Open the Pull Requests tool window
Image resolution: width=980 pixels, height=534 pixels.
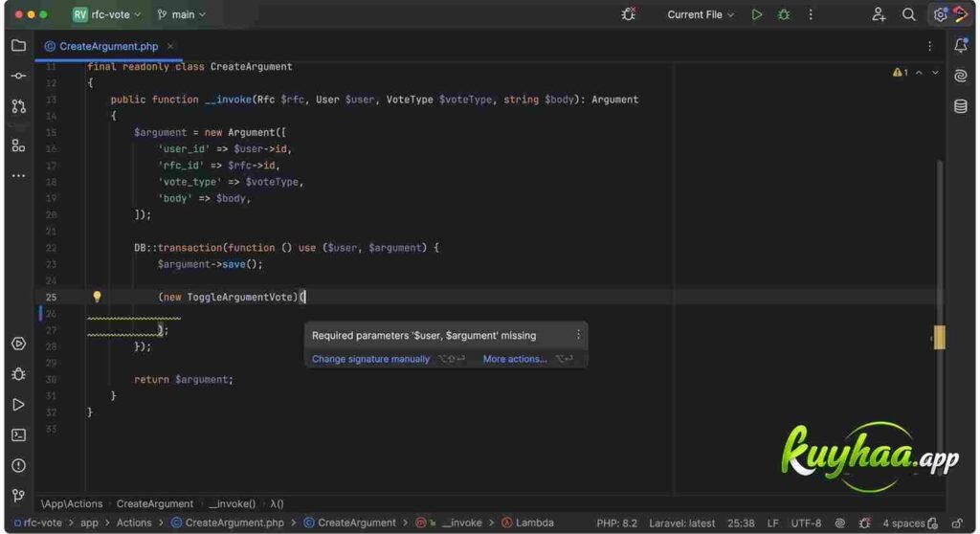click(19, 106)
